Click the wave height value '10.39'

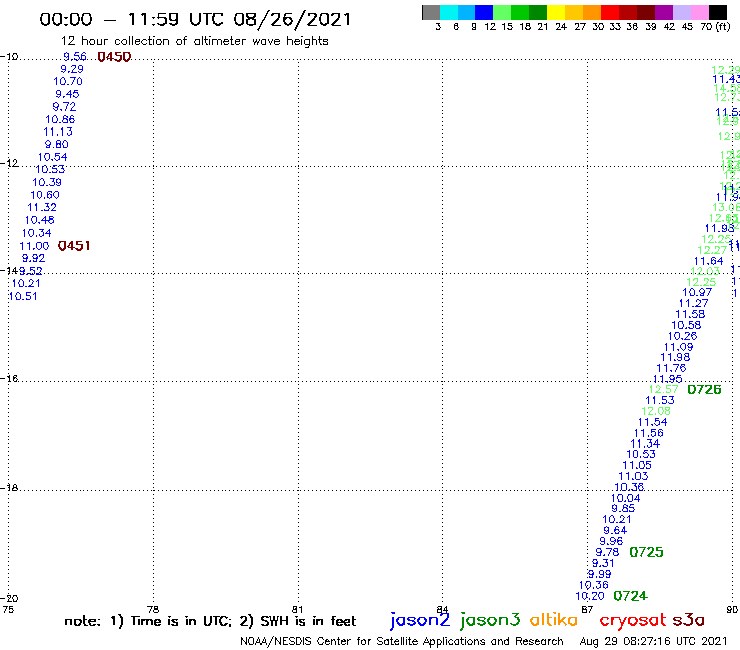click(47, 182)
